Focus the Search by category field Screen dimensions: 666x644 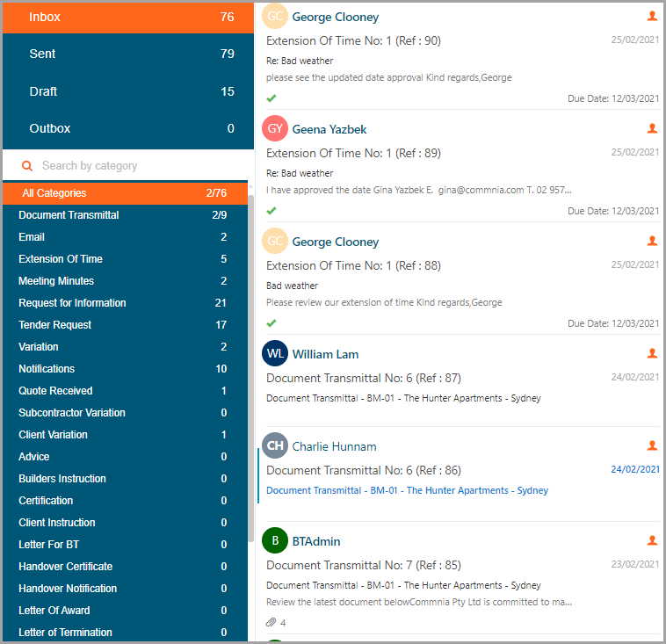click(128, 166)
